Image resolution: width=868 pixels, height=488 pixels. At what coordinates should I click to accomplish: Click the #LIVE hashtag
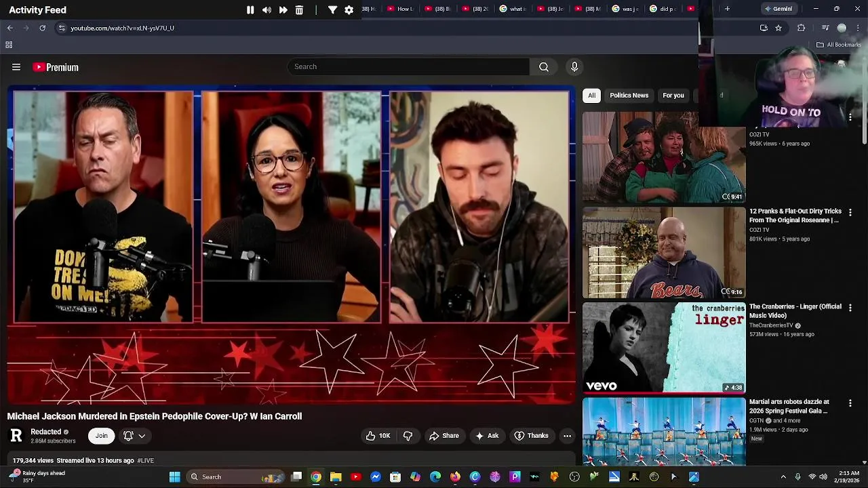[145, 461]
